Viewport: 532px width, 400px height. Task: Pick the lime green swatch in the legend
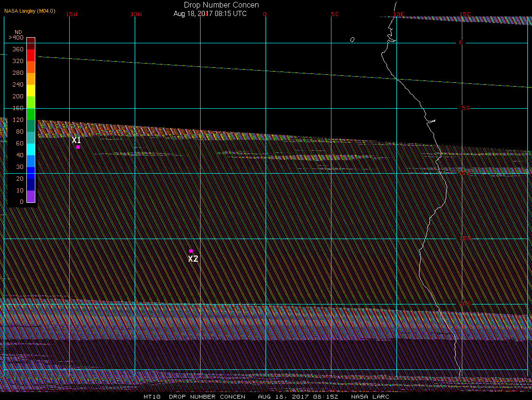pyautogui.click(x=31, y=102)
